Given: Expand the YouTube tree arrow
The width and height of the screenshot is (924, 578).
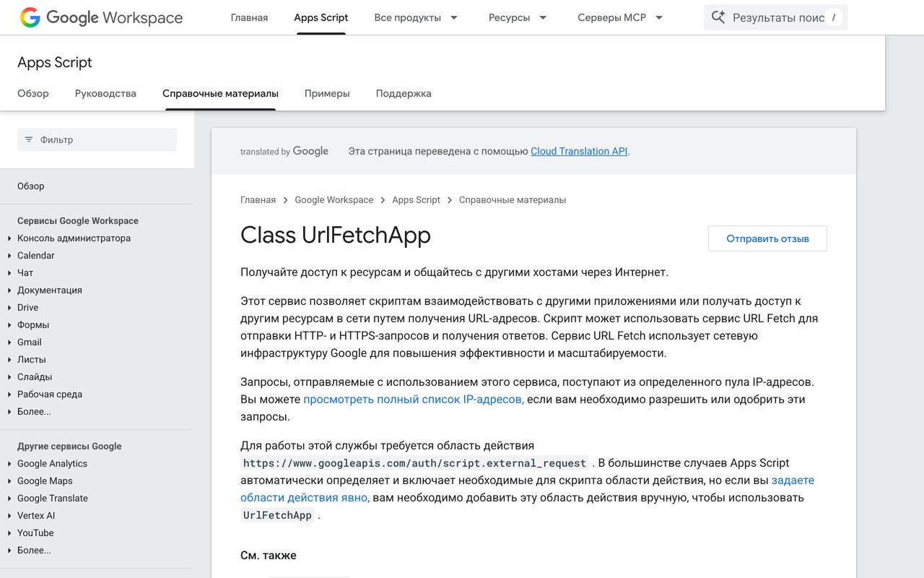Looking at the screenshot, I should [9, 533].
